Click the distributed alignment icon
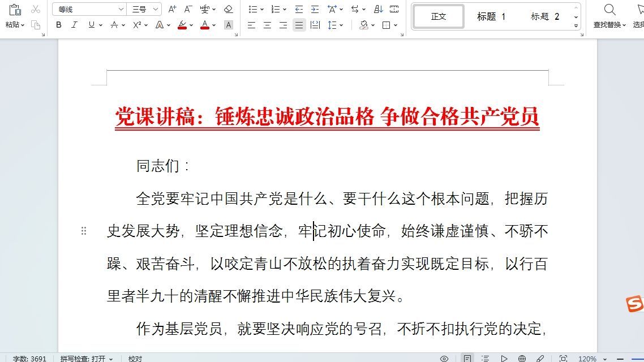644x362 pixels. point(315,25)
